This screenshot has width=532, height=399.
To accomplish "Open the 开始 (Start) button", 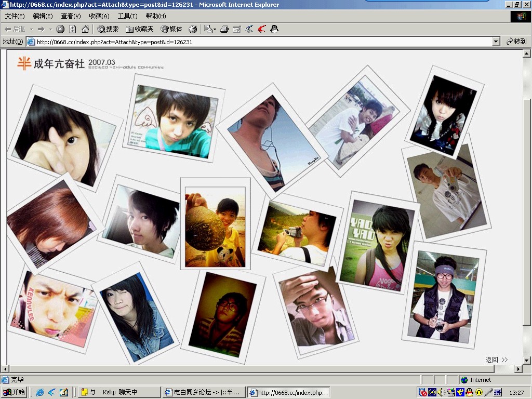I will 14,392.
